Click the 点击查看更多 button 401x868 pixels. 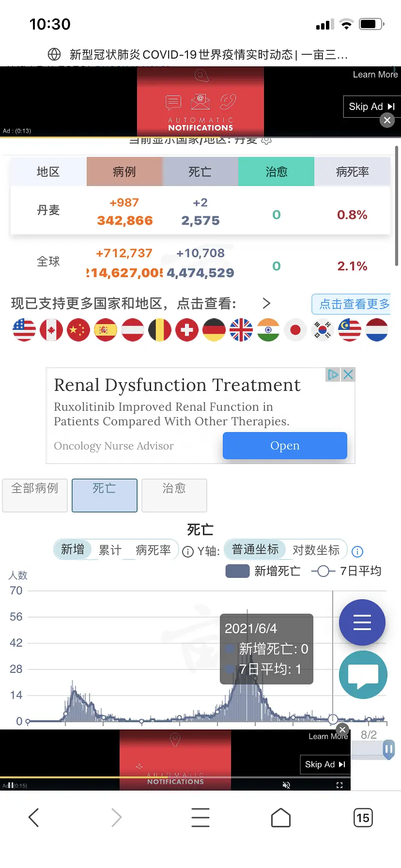click(353, 304)
